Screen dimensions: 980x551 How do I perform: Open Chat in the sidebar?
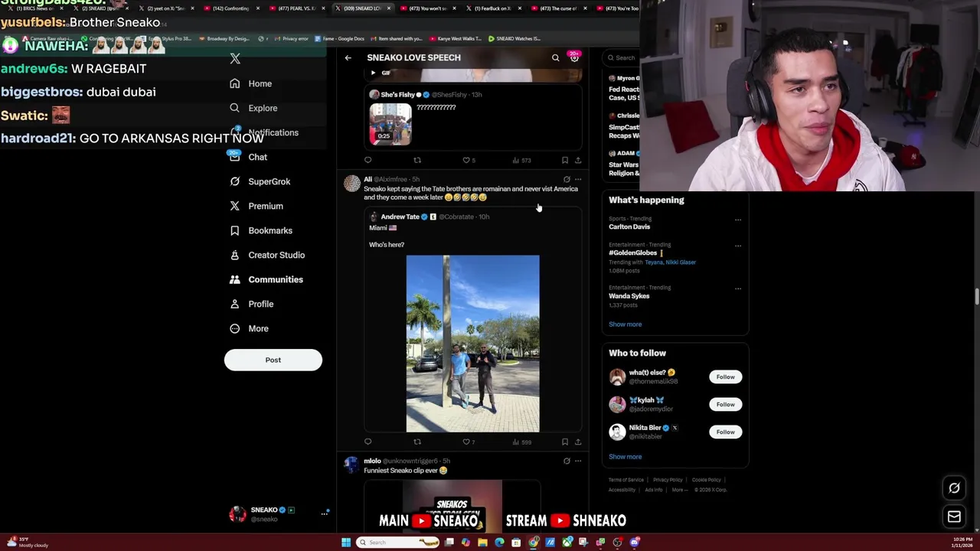tap(248, 157)
